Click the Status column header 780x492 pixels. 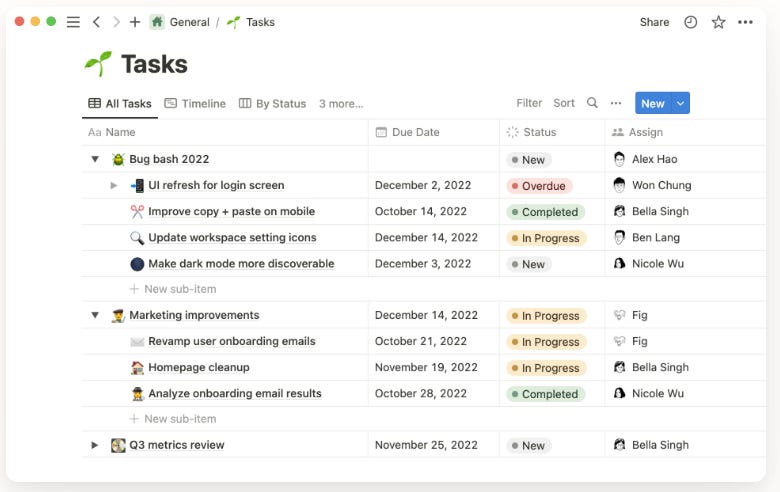click(552, 132)
